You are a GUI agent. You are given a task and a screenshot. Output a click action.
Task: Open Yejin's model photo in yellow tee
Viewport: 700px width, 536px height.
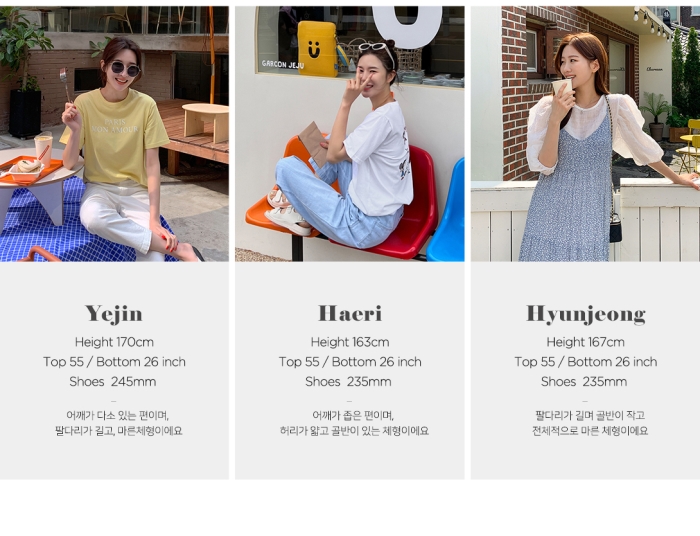114,133
